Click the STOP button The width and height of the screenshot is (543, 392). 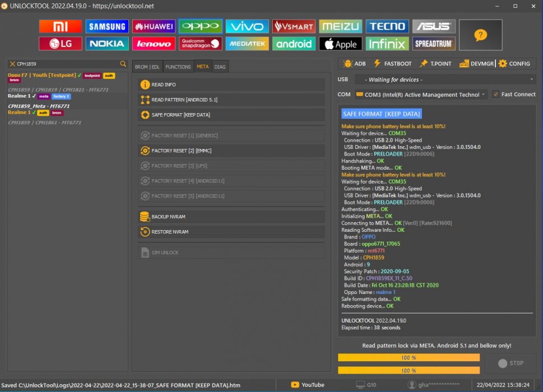pyautogui.click(x=510, y=363)
